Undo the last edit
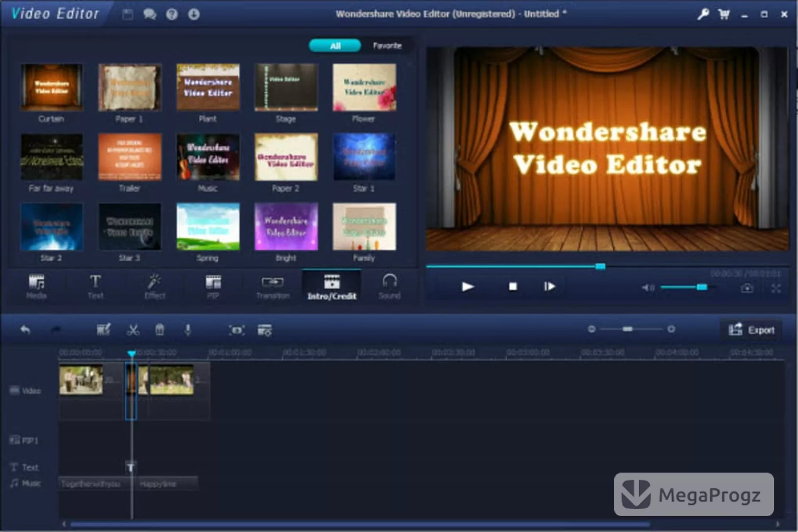 point(25,330)
